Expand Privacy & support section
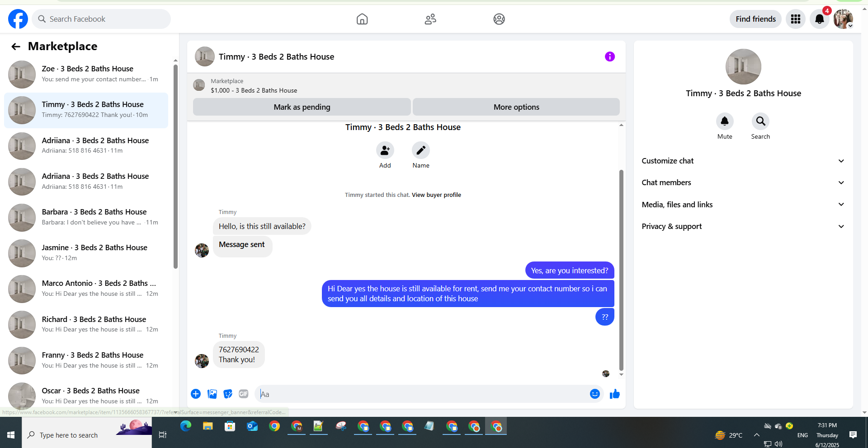The width and height of the screenshot is (868, 448). pos(743,226)
